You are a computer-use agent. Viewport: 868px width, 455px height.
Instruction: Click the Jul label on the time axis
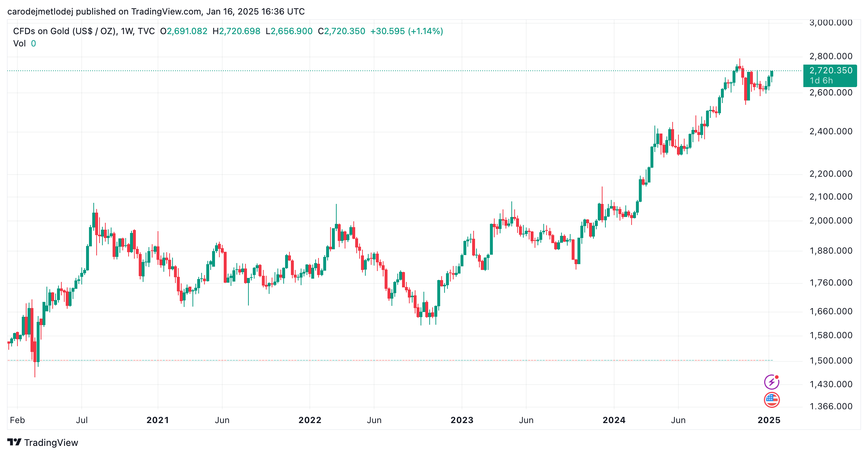(82, 420)
